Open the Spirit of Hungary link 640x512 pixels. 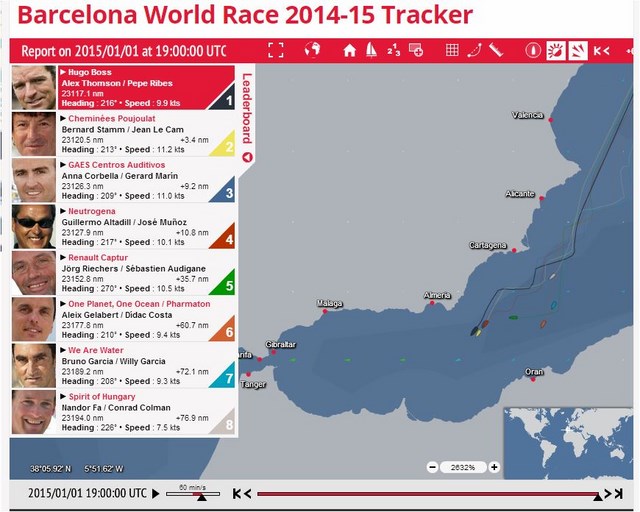click(x=102, y=396)
